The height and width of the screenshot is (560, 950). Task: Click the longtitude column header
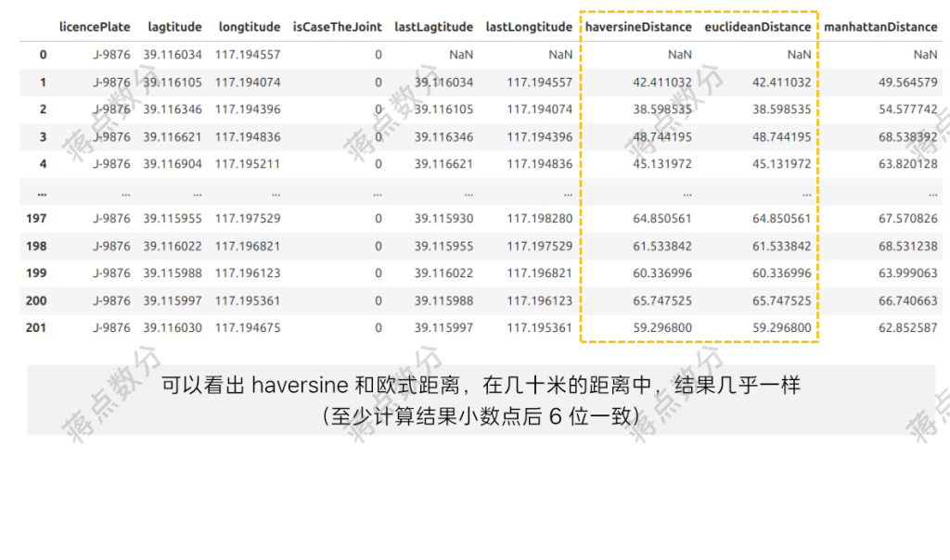249,27
